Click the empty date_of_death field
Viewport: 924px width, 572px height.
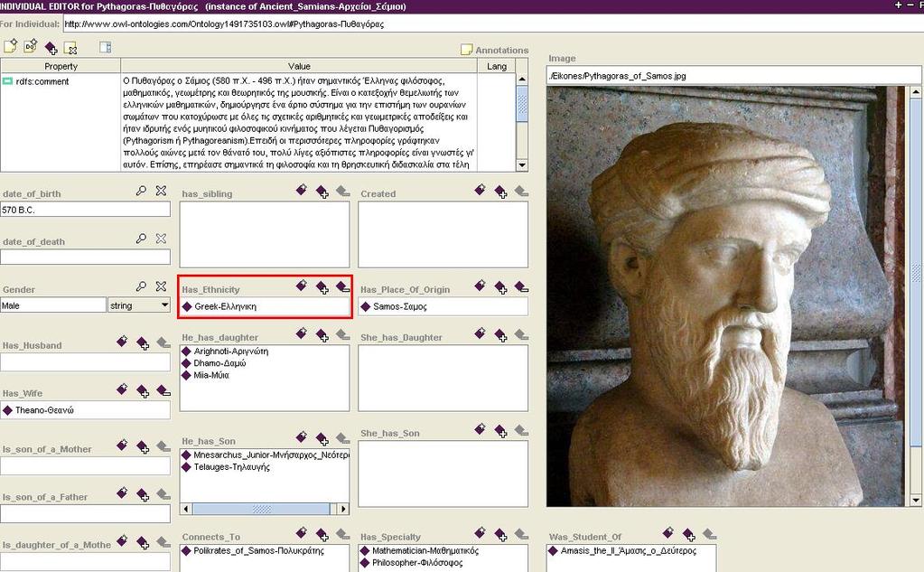[x=86, y=258]
